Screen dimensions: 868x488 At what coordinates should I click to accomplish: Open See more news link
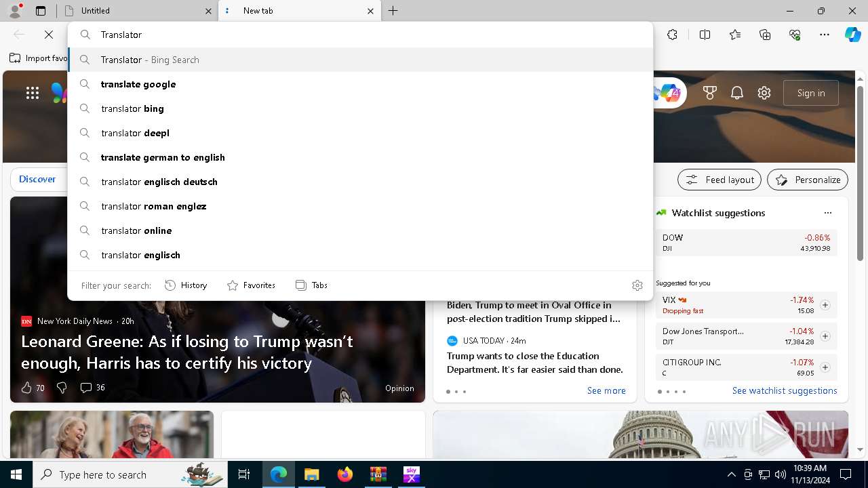point(606,390)
